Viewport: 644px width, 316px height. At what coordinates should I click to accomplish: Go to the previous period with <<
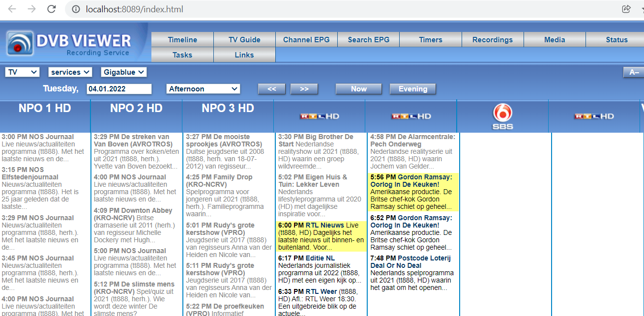click(271, 89)
